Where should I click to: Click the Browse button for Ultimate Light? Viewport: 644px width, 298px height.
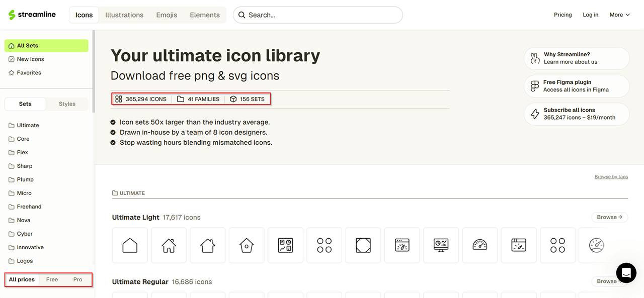(x=609, y=217)
